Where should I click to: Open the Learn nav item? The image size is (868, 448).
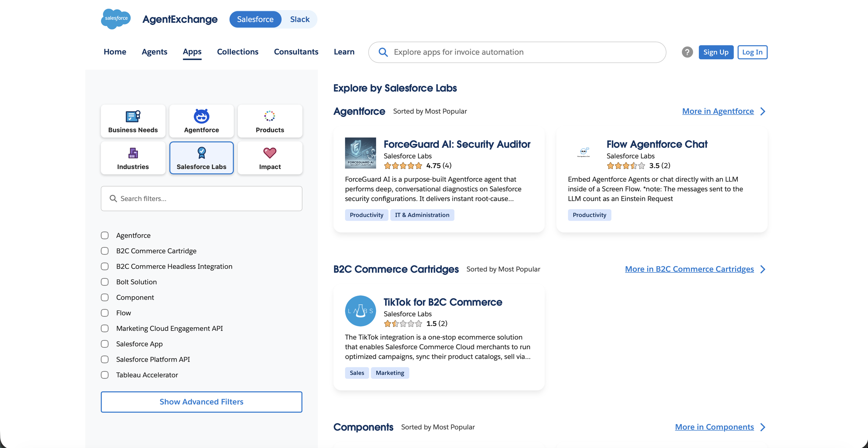344,52
